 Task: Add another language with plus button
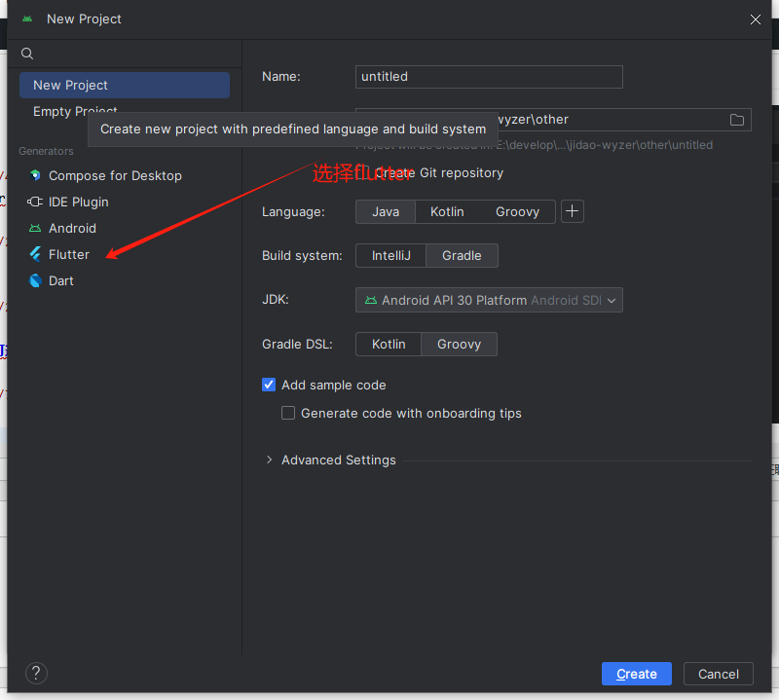tap(573, 211)
